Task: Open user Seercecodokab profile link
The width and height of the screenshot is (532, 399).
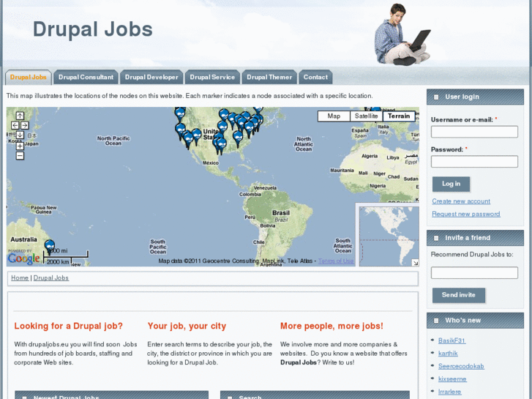Action: [461, 366]
